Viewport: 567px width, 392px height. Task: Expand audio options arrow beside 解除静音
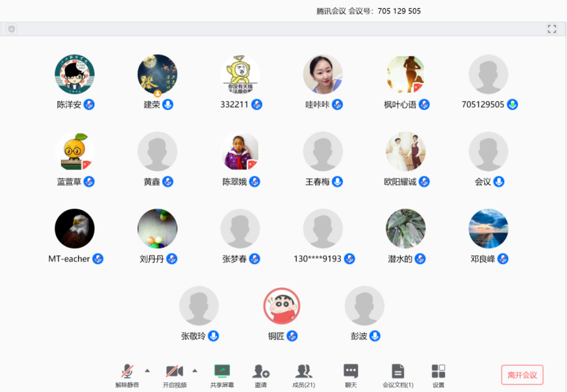[147, 370]
